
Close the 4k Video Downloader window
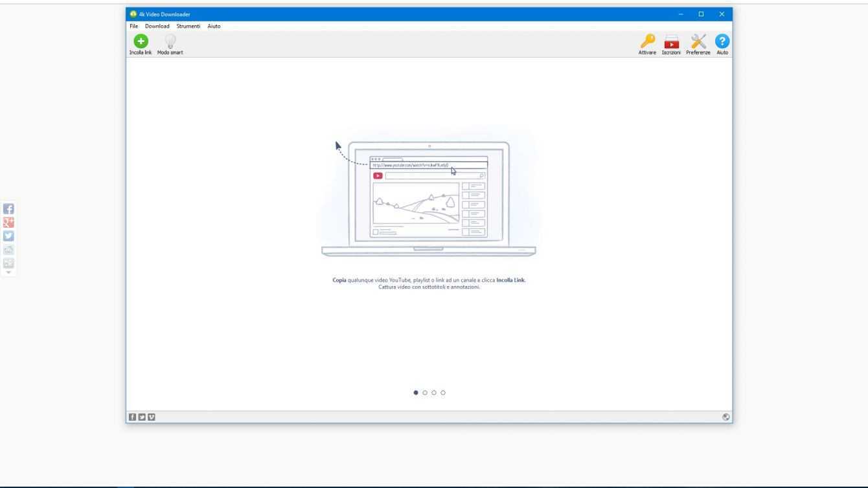click(x=722, y=14)
